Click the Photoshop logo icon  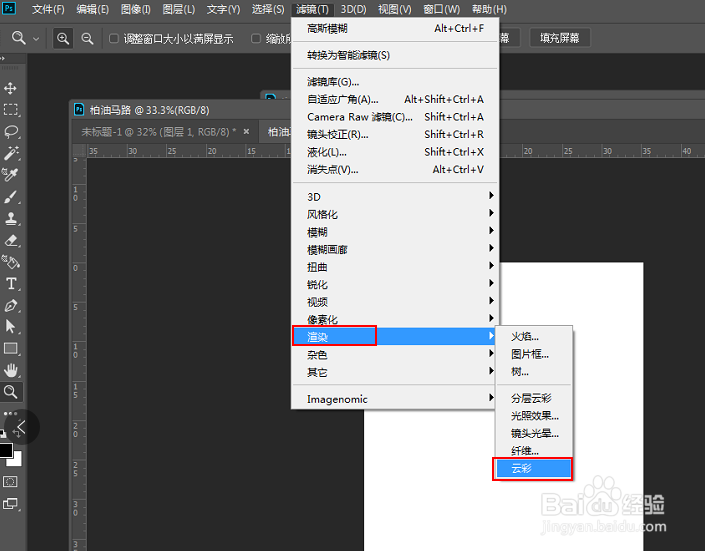pyautogui.click(x=9, y=9)
